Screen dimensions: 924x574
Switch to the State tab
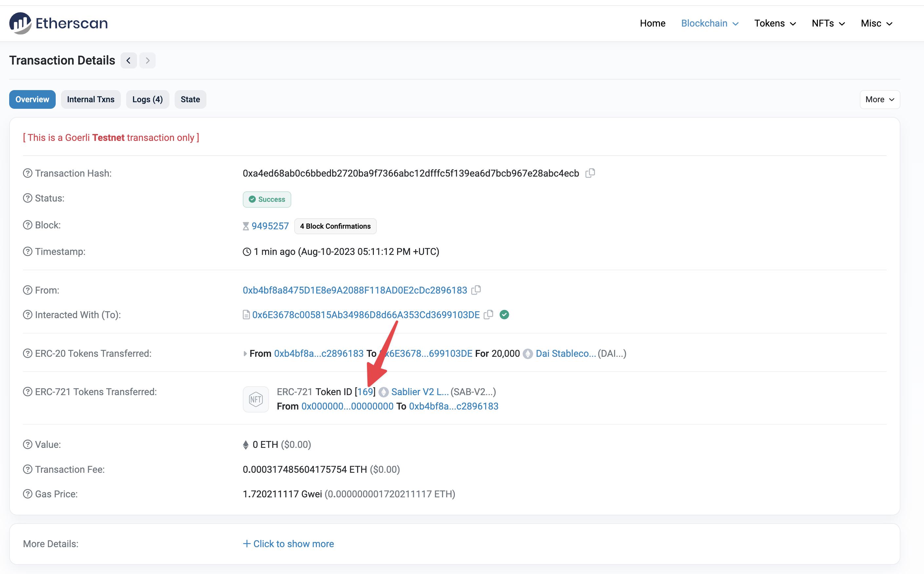[x=189, y=99]
